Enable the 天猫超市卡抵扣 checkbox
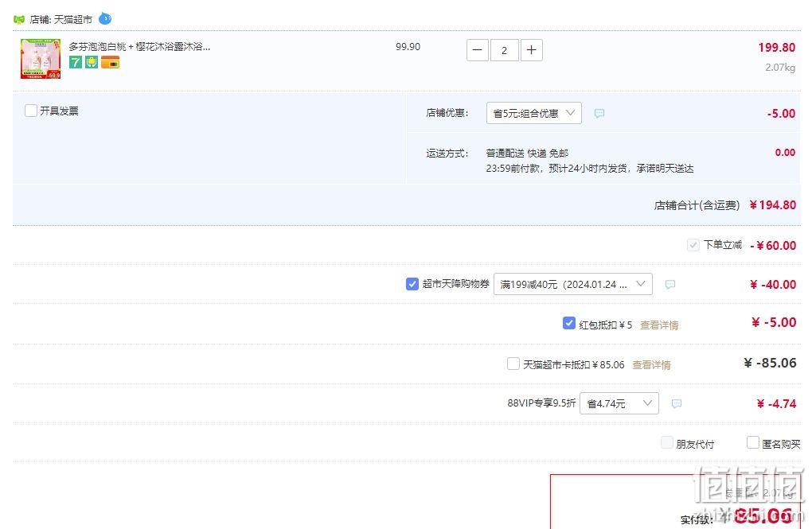The width and height of the screenshot is (812, 529). [513, 364]
